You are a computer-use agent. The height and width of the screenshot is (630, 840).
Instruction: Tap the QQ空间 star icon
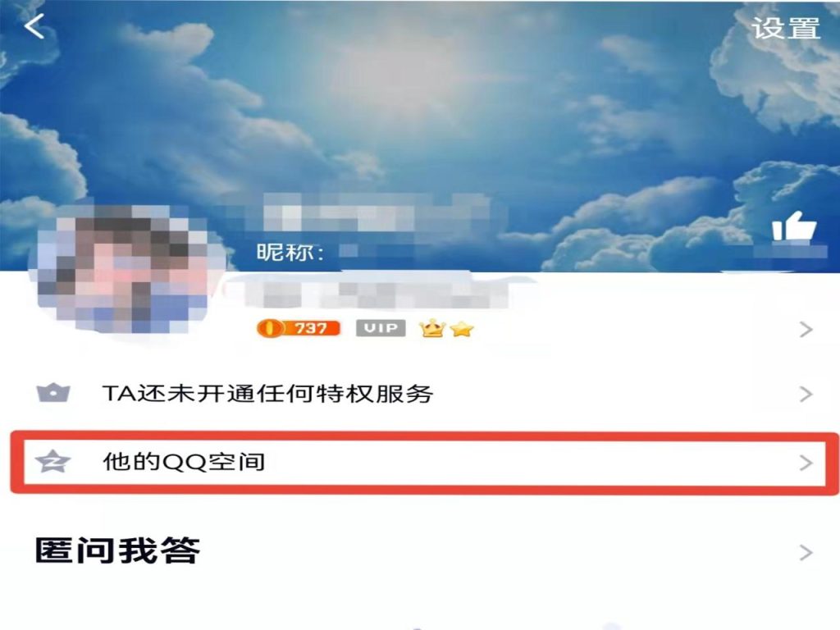[53, 462]
